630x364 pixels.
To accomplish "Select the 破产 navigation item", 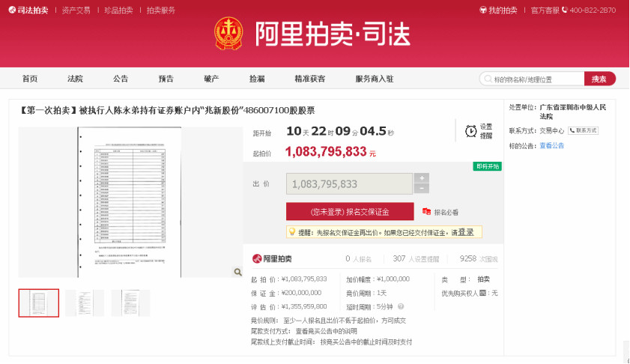I will click(x=211, y=79).
